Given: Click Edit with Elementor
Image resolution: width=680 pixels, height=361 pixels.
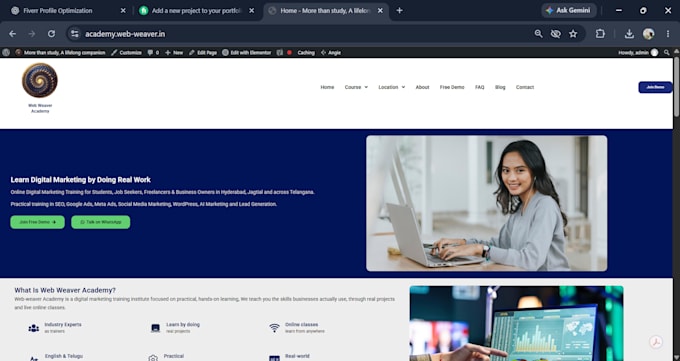Looking at the screenshot, I should (246, 53).
